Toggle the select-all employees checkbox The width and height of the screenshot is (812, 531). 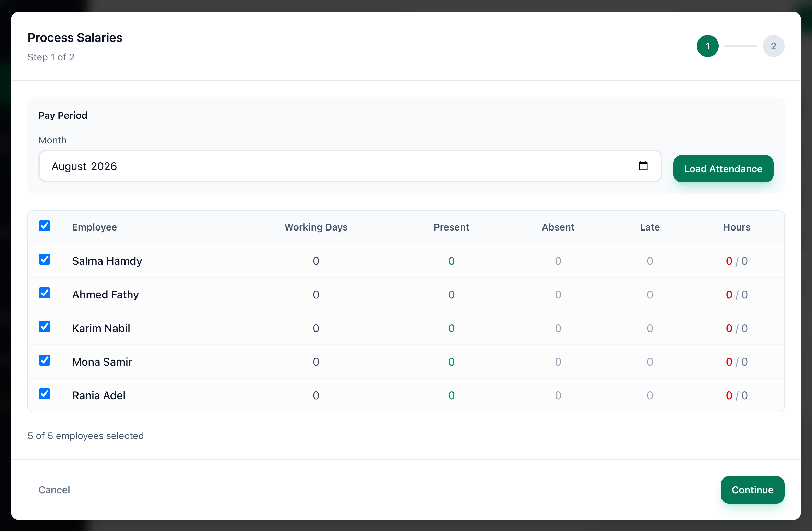click(x=45, y=226)
